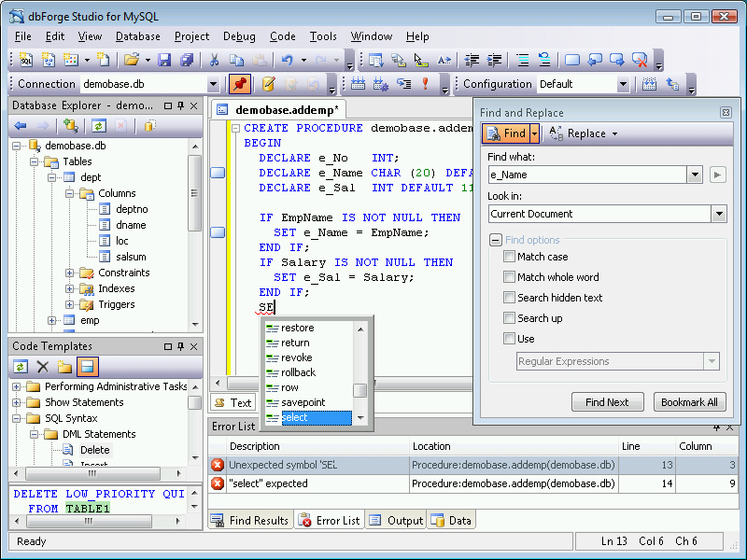Collapse the Find options section
Screen dimensions: 747x560
click(496, 240)
